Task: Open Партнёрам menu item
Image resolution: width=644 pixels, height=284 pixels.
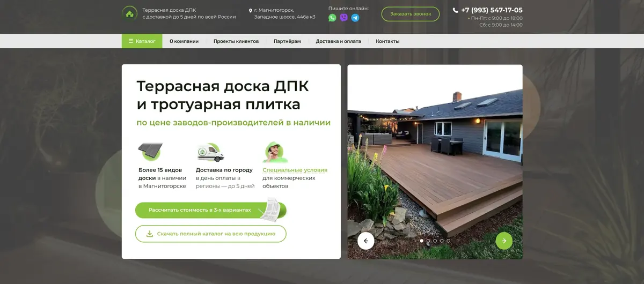Action: point(287,41)
